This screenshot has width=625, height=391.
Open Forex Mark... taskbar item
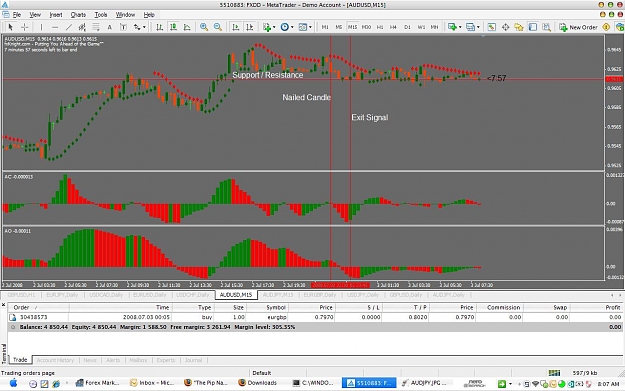(98, 383)
